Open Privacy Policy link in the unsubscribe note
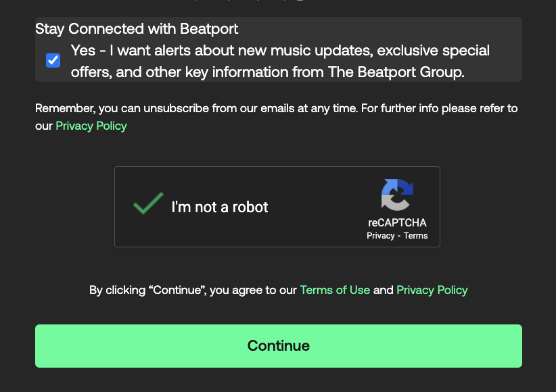 [x=91, y=126]
